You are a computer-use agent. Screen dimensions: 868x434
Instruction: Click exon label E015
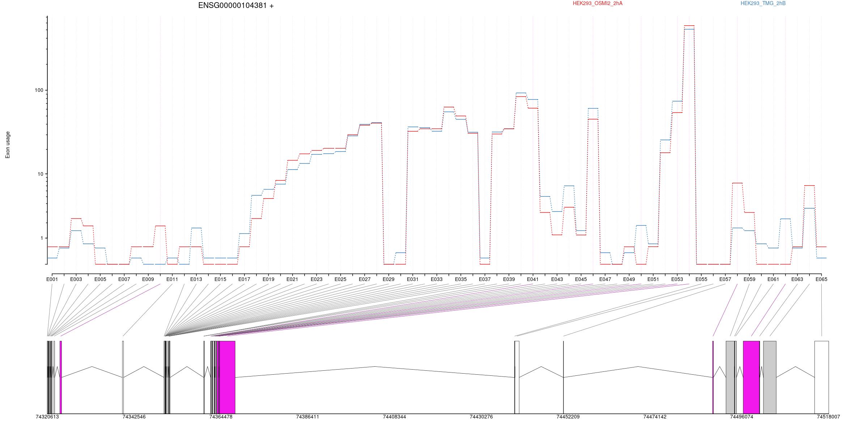click(x=220, y=279)
